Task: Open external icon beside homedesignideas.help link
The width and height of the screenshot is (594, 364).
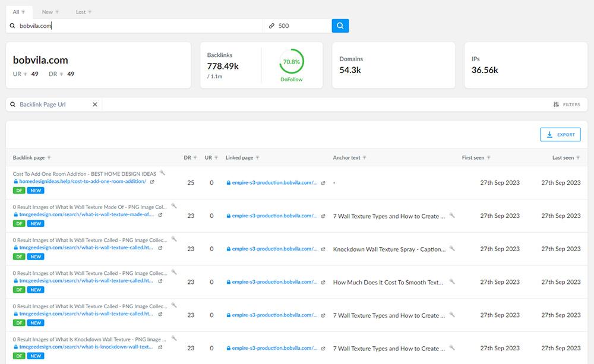Action: (x=152, y=182)
